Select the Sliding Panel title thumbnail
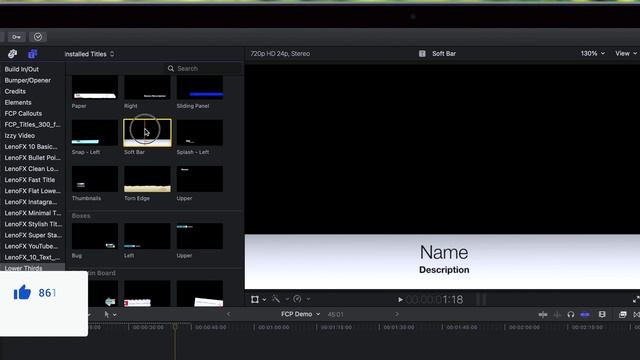The width and height of the screenshot is (640, 360). point(200,87)
